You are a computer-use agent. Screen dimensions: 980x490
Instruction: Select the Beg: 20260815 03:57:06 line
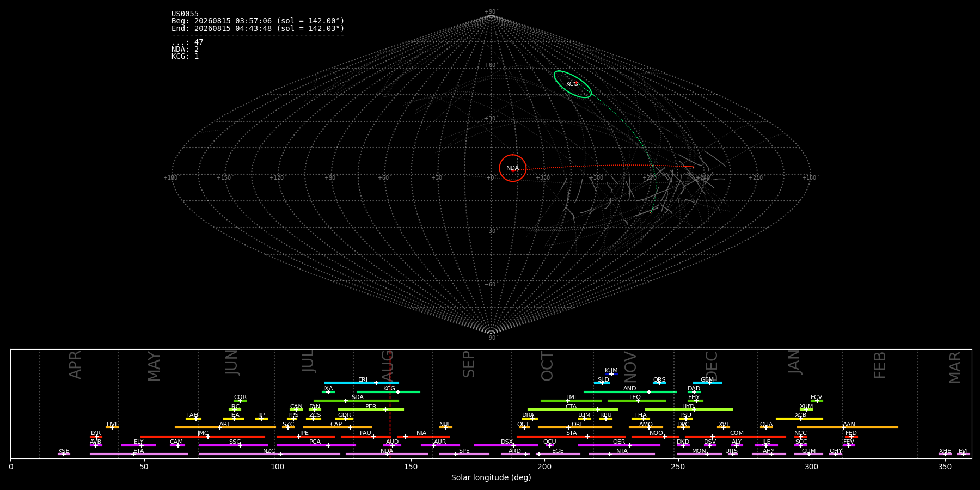[258, 21]
